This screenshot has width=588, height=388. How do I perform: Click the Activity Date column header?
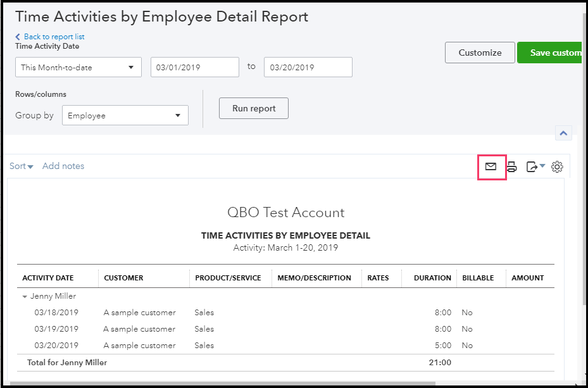48,278
